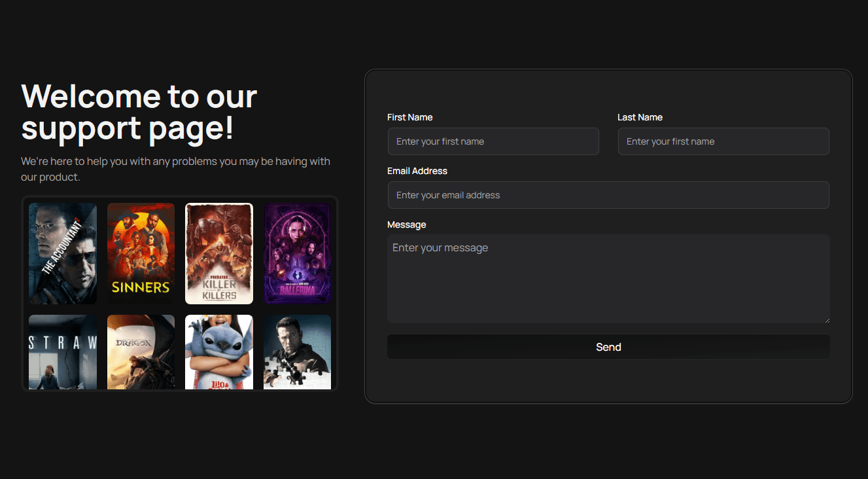Viewport: 868px width, 479px height.
Task: Click the Last Name label
Action: 640,117
